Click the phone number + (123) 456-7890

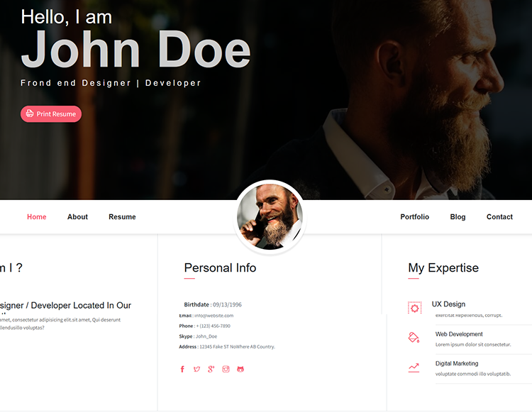213,326
